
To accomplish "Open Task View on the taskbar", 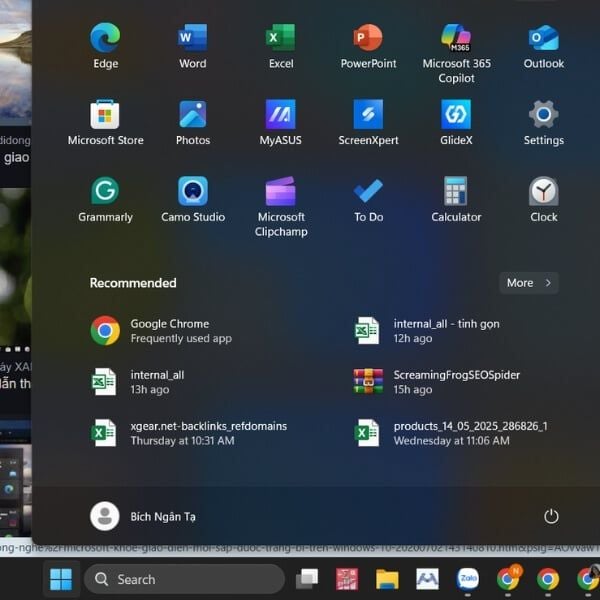I will coord(307,579).
